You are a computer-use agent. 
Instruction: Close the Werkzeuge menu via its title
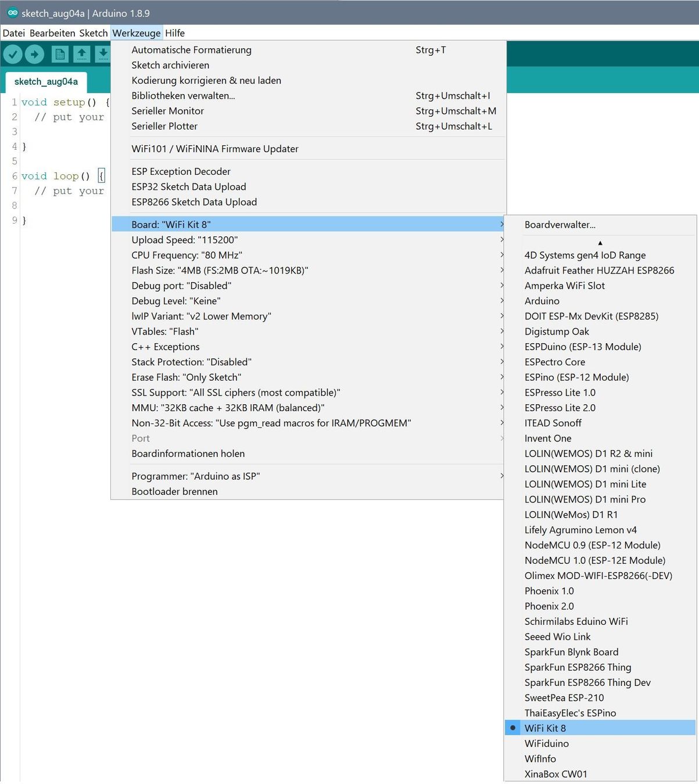(137, 33)
